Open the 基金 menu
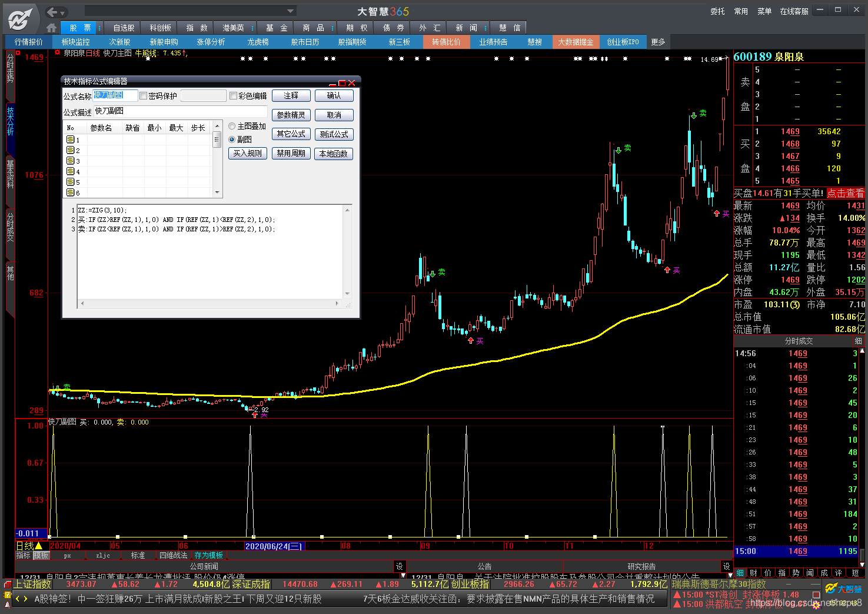Viewport: 868px width, 614px height. [277, 28]
